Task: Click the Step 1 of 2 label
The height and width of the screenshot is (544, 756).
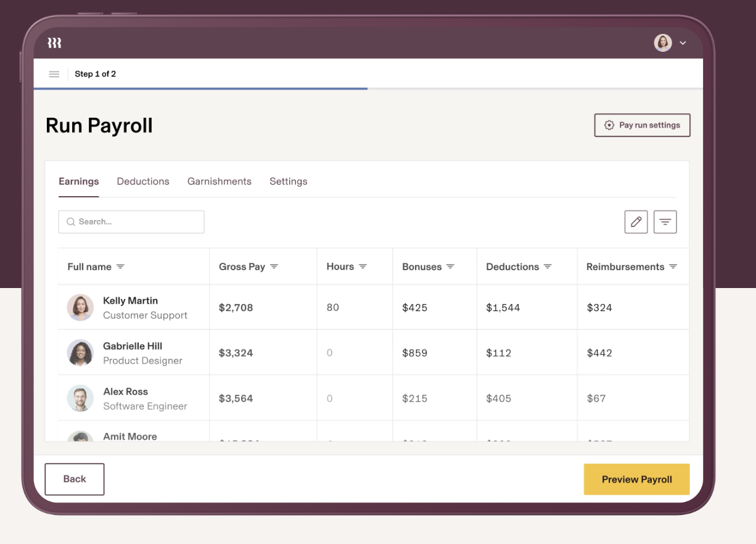Action: [96, 74]
